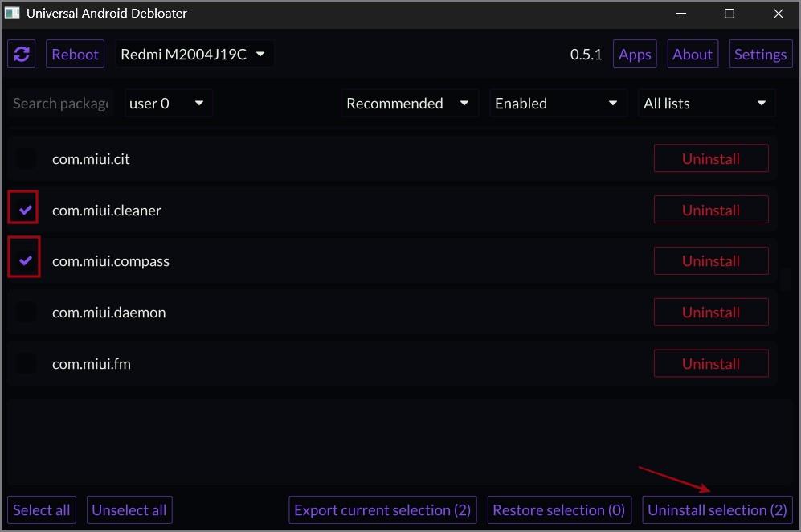Click Uninstall selection (2) button
This screenshot has height=532, width=801.
tap(717, 509)
